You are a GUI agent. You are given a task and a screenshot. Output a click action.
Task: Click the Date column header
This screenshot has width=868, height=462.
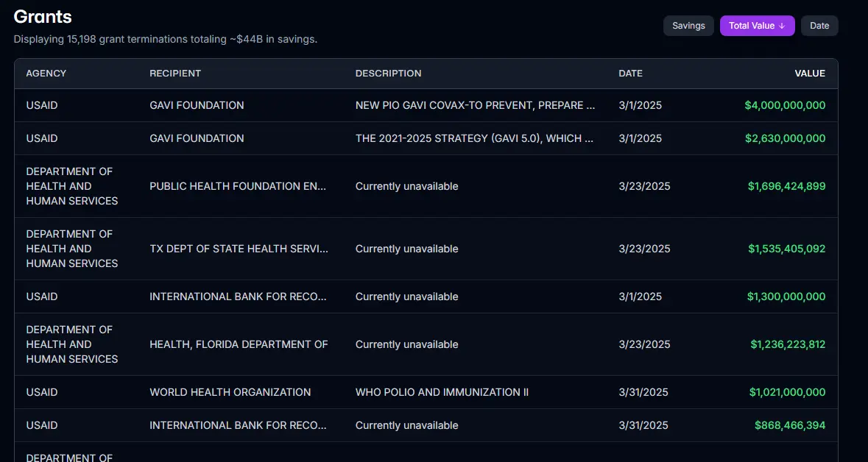tap(630, 74)
